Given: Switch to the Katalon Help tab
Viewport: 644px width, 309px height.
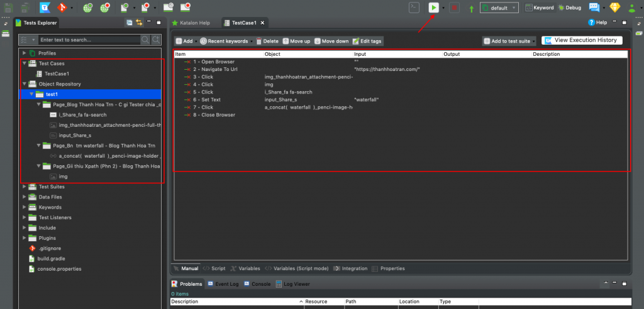Looking at the screenshot, I should pos(191,23).
